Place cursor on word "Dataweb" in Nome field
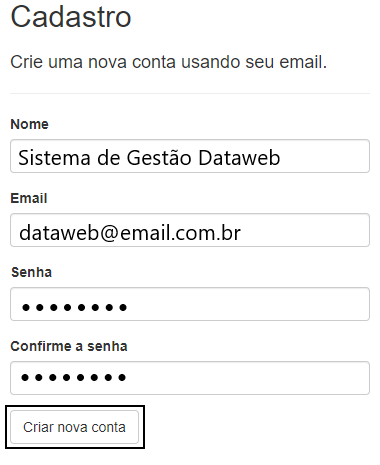The width and height of the screenshot is (380, 465). (x=239, y=158)
